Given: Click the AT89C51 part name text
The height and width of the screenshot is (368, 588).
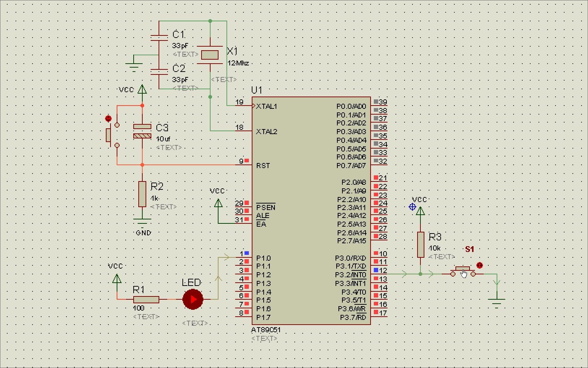Looking at the screenshot, I should point(266,330).
